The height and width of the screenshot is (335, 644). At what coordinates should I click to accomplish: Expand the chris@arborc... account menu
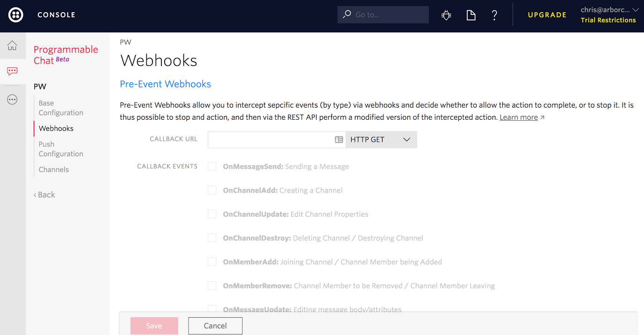pos(609,10)
